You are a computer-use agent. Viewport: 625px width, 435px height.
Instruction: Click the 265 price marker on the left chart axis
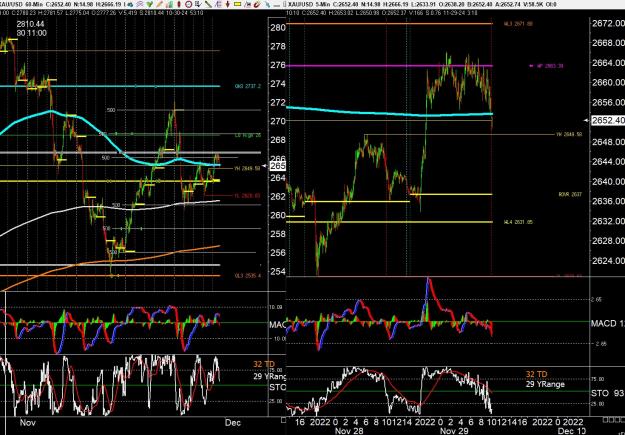click(x=278, y=166)
